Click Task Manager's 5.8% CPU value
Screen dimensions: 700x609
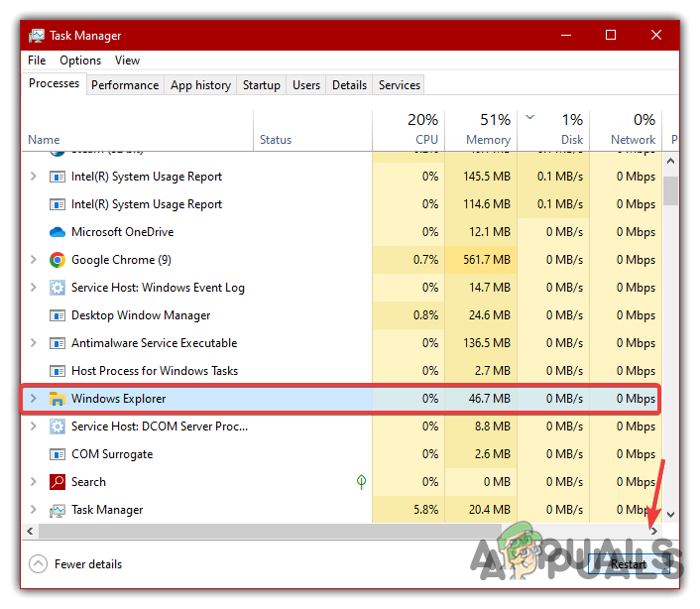click(x=425, y=510)
